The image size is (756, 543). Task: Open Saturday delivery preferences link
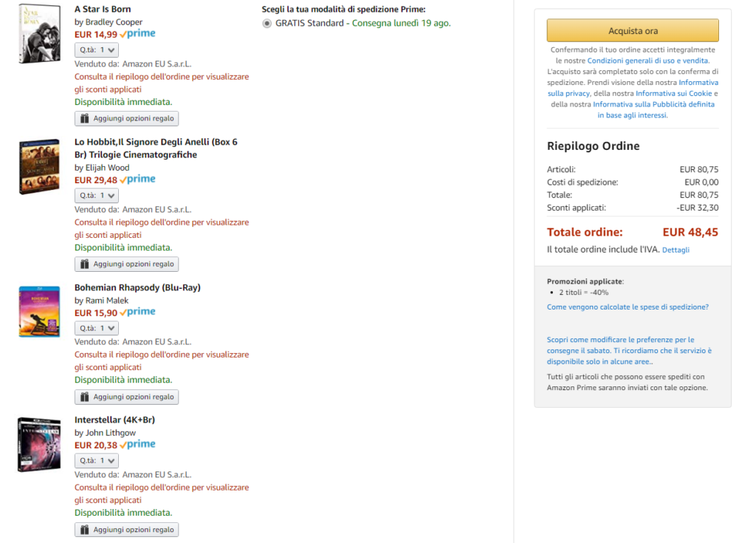pos(620,340)
